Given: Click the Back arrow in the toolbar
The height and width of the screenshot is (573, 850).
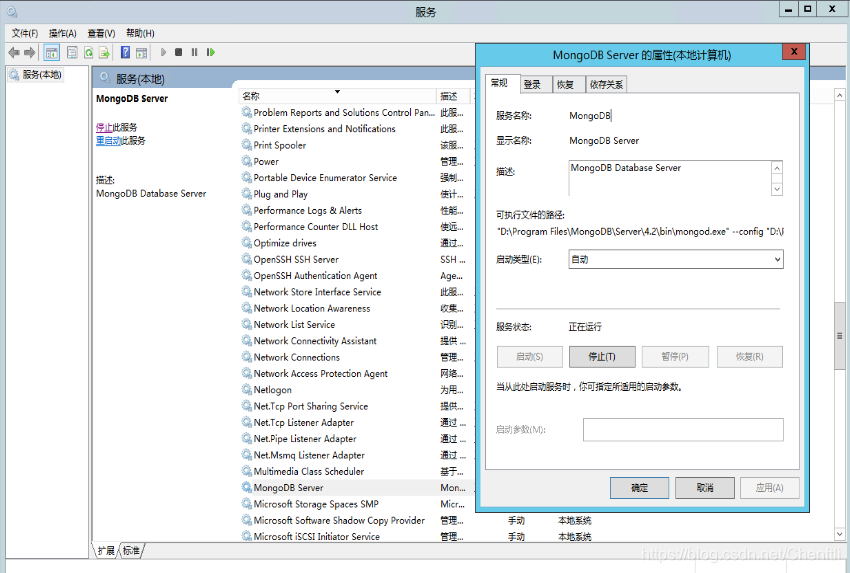Looking at the screenshot, I should coord(14,53).
